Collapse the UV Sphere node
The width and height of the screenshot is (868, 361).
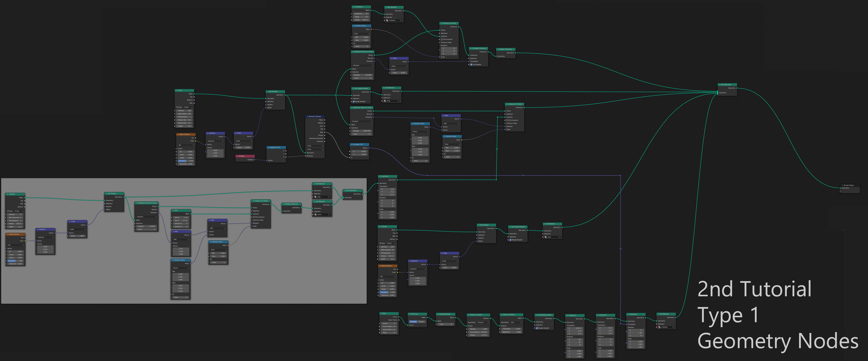(353, 7)
